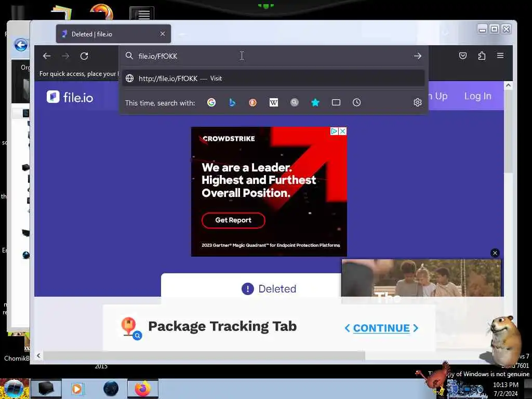Image resolution: width=532 pixels, height=399 pixels.
Task: Open the Log In link
Action: pyautogui.click(x=478, y=96)
